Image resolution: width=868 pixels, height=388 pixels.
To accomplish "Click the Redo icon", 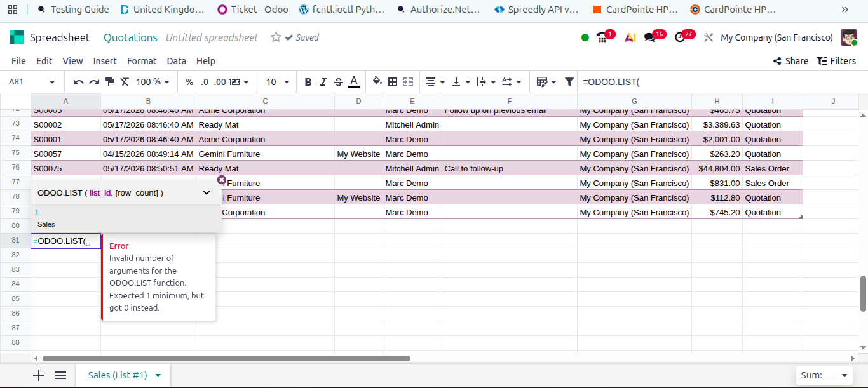I will pyautogui.click(x=94, y=82).
